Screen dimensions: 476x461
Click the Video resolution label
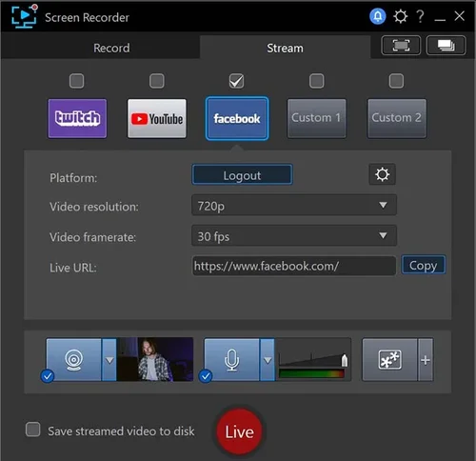[x=94, y=207]
